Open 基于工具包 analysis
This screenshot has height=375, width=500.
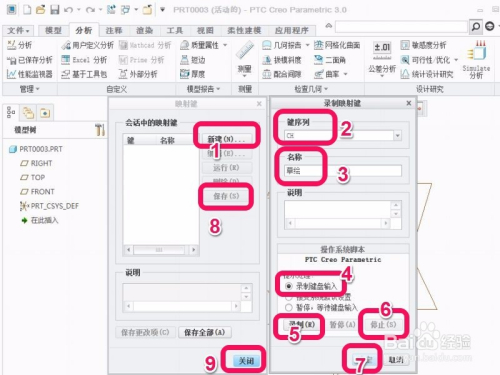tap(84, 74)
